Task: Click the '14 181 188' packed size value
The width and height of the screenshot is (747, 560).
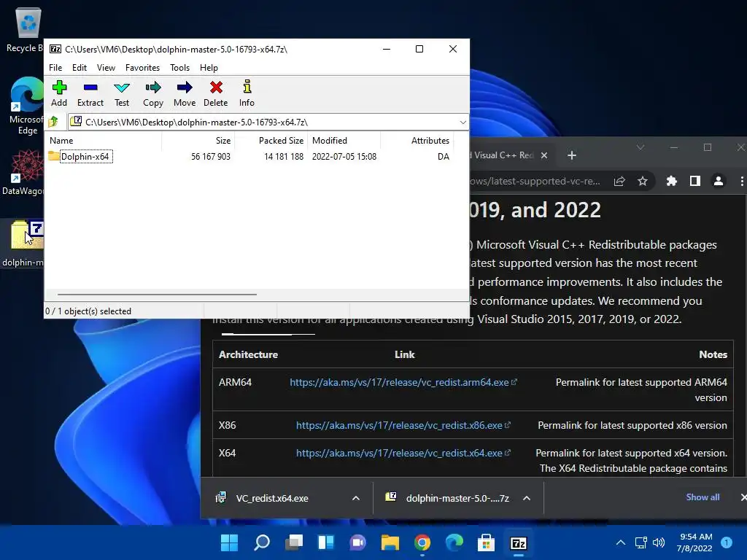Action: pyautogui.click(x=284, y=157)
